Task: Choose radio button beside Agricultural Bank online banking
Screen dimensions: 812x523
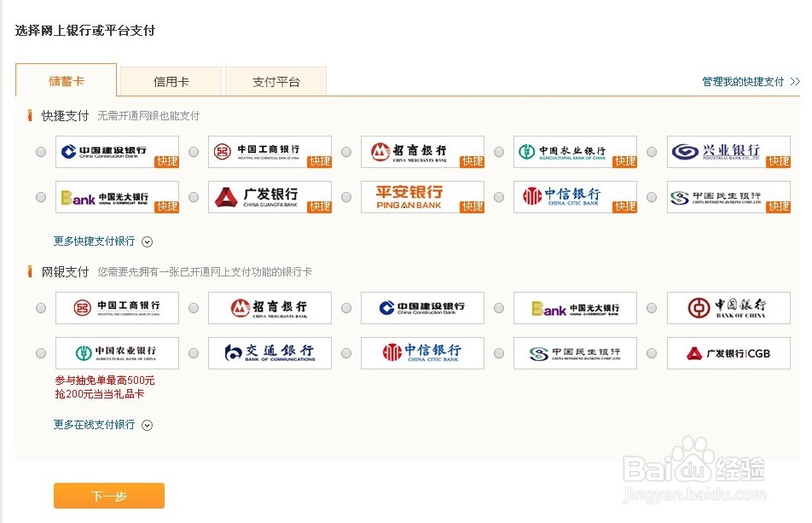Action: pos(41,352)
